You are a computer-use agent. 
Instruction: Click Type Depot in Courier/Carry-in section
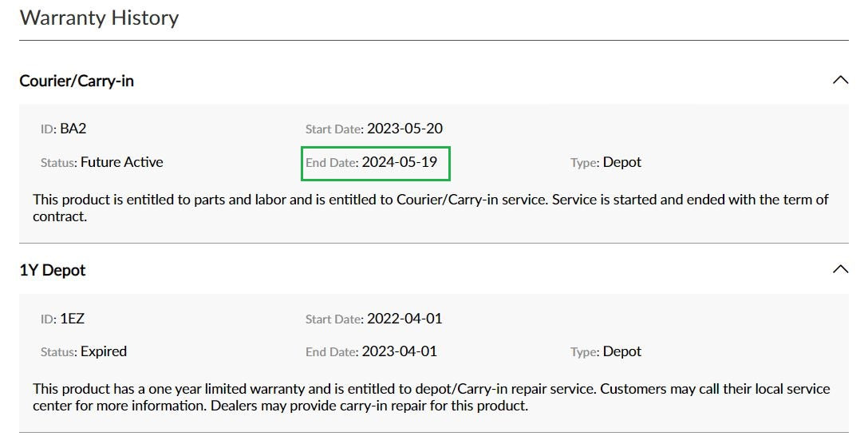(606, 162)
